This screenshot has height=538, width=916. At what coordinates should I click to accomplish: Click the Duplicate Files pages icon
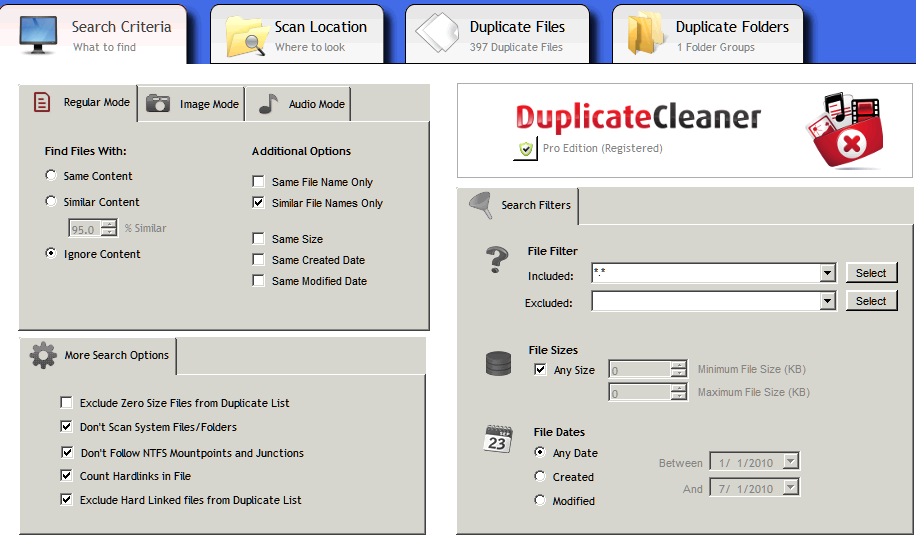click(x=437, y=36)
